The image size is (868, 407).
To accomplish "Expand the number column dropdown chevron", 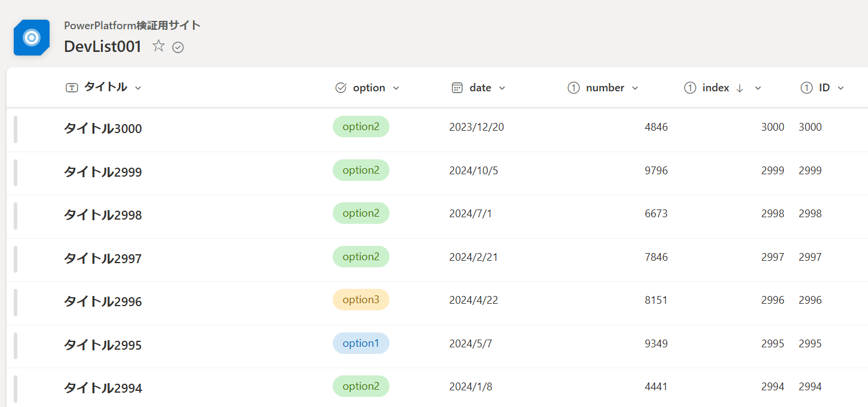I will [x=635, y=88].
